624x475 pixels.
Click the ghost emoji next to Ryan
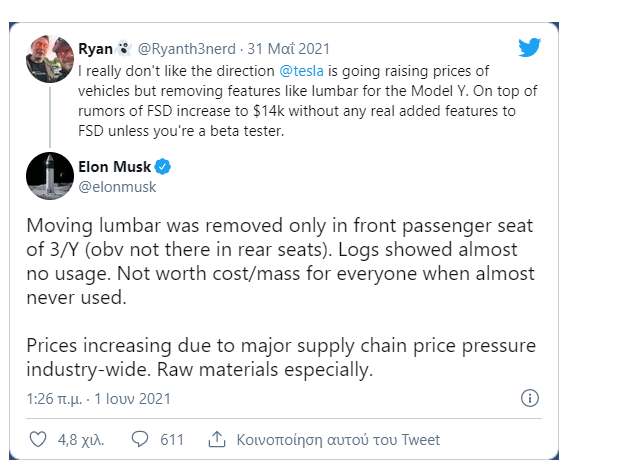click(x=123, y=47)
